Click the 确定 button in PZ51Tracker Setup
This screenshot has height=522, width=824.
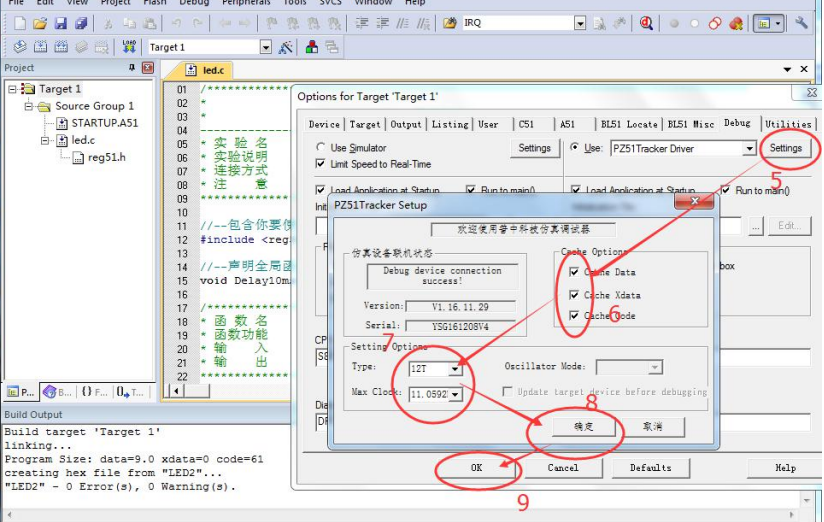click(583, 426)
